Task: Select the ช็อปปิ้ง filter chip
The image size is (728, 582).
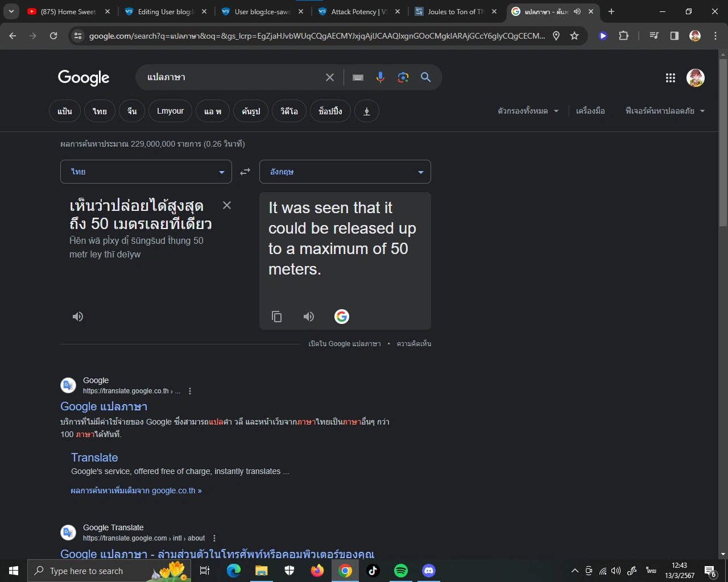Action: (330, 111)
